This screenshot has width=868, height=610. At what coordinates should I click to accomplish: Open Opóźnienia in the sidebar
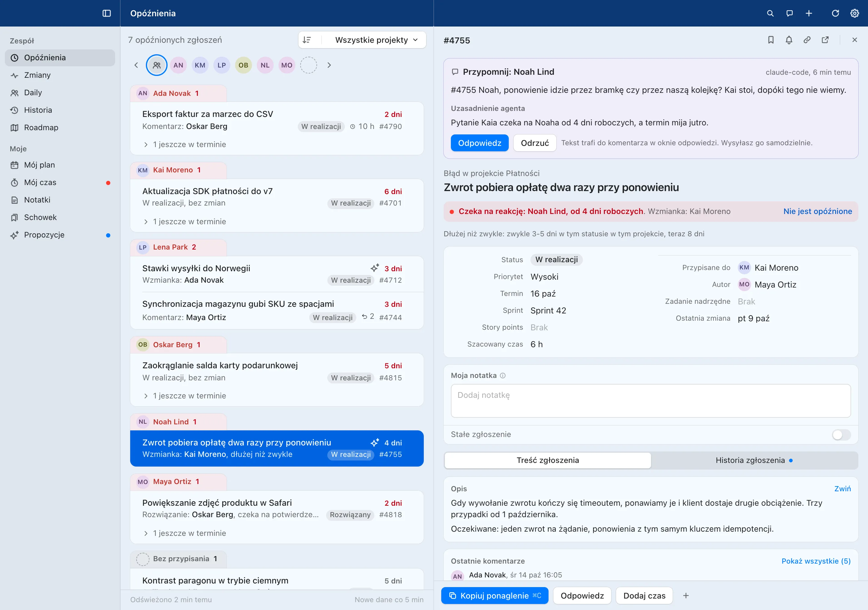click(60, 58)
